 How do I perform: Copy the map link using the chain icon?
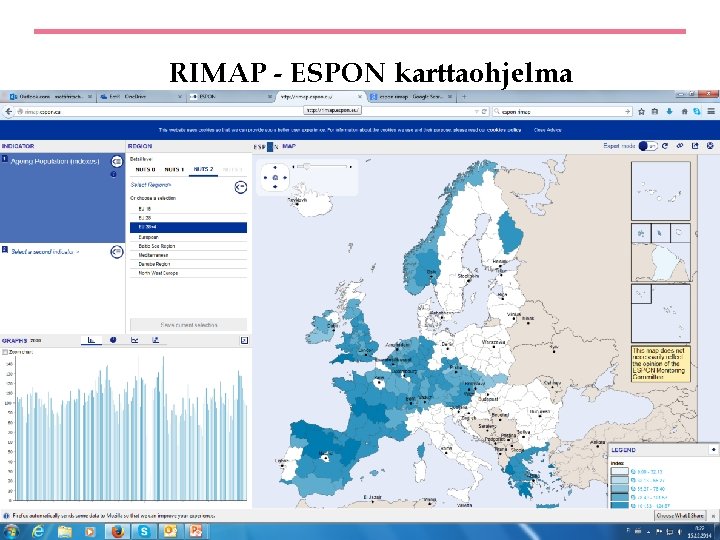(x=680, y=146)
